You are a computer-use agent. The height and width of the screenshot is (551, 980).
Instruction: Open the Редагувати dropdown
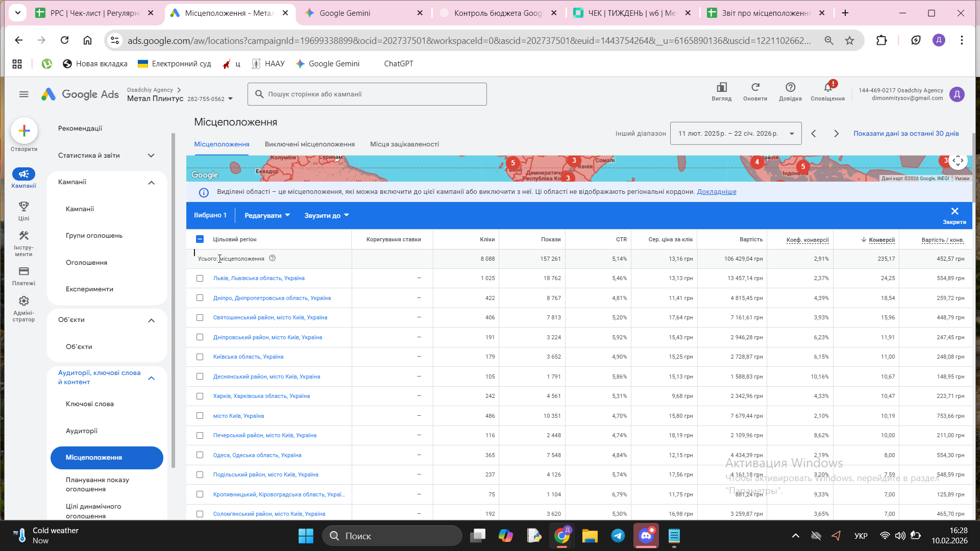click(x=267, y=215)
